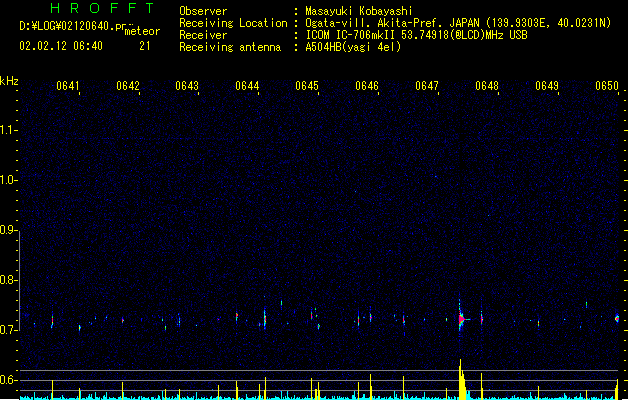Click the tallest yellow intensity spike
The width and height of the screenshot is (629, 400).
coord(462,379)
